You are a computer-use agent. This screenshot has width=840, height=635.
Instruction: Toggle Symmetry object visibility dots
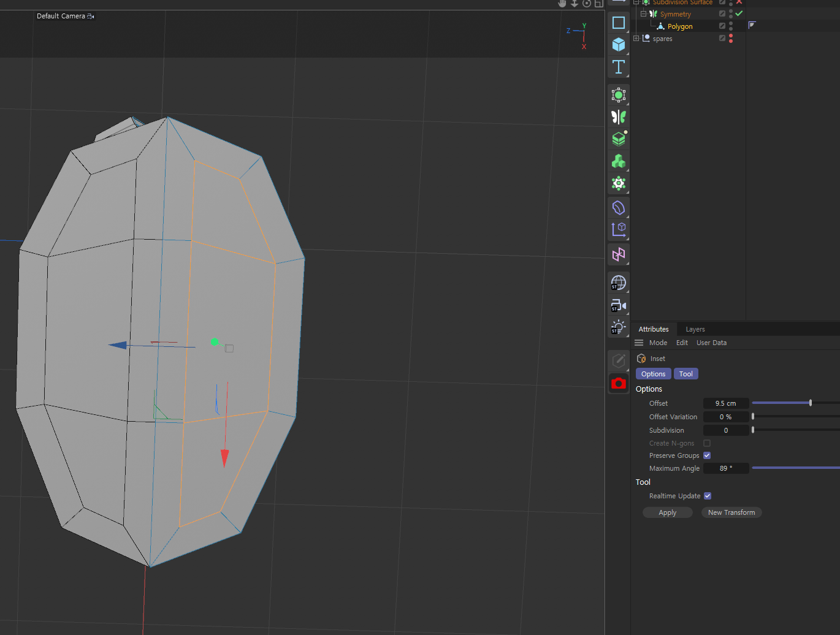click(731, 13)
